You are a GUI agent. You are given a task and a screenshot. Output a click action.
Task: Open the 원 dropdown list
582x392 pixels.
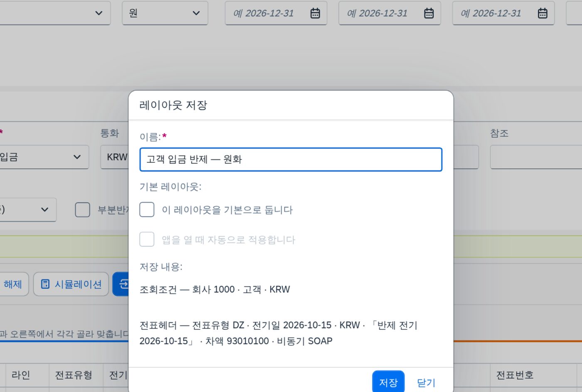pos(165,13)
